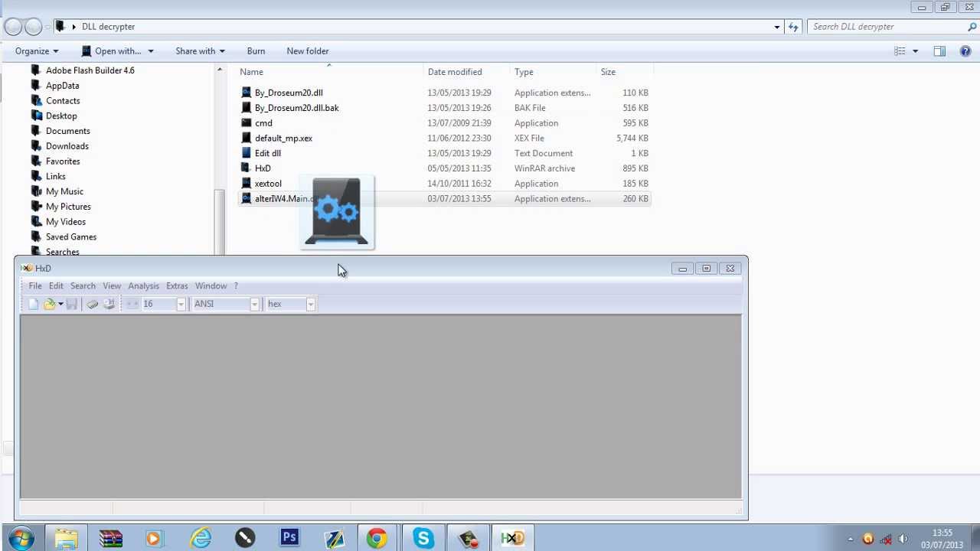Viewport: 980px width, 551px height.
Task: Open the ANSI charset dropdown
Action: [x=254, y=304]
